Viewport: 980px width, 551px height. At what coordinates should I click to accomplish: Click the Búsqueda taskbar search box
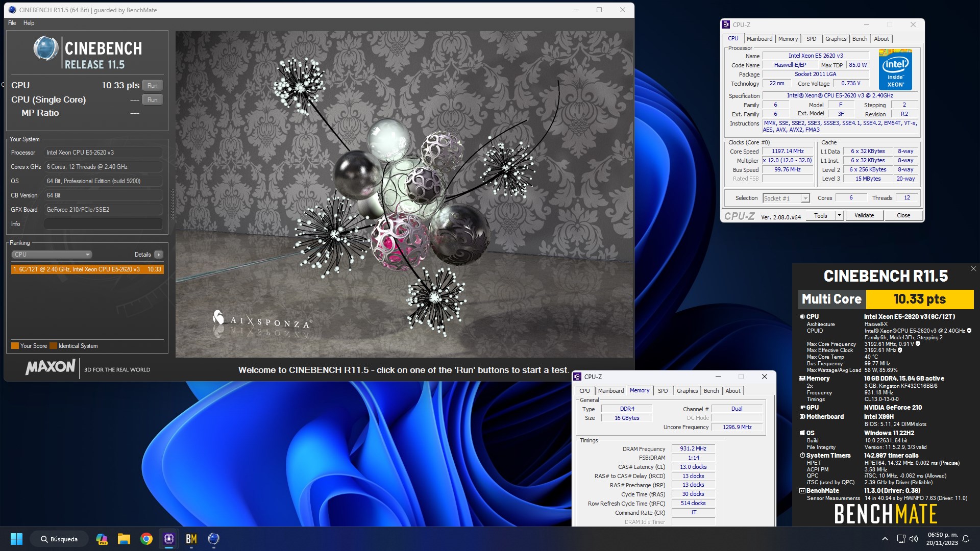coord(59,539)
